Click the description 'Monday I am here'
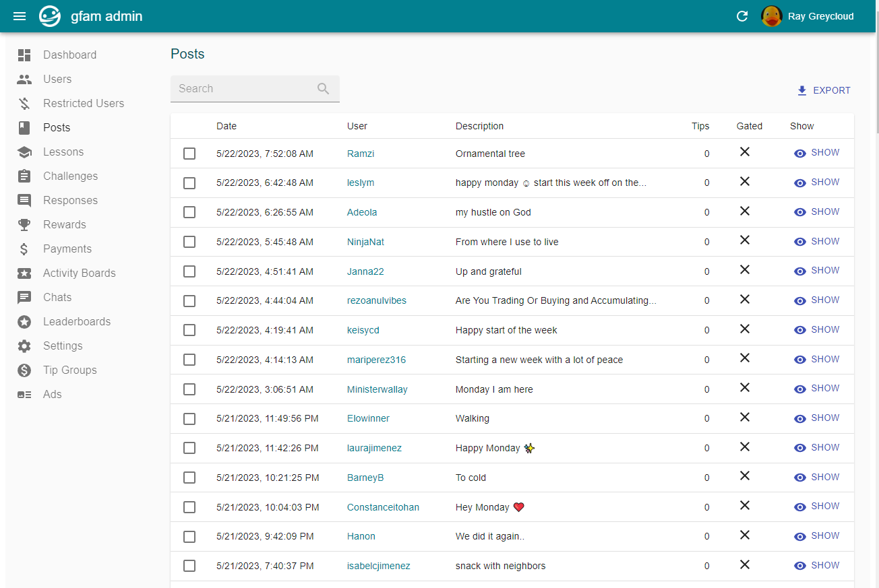Image resolution: width=879 pixels, height=588 pixels. click(x=494, y=389)
